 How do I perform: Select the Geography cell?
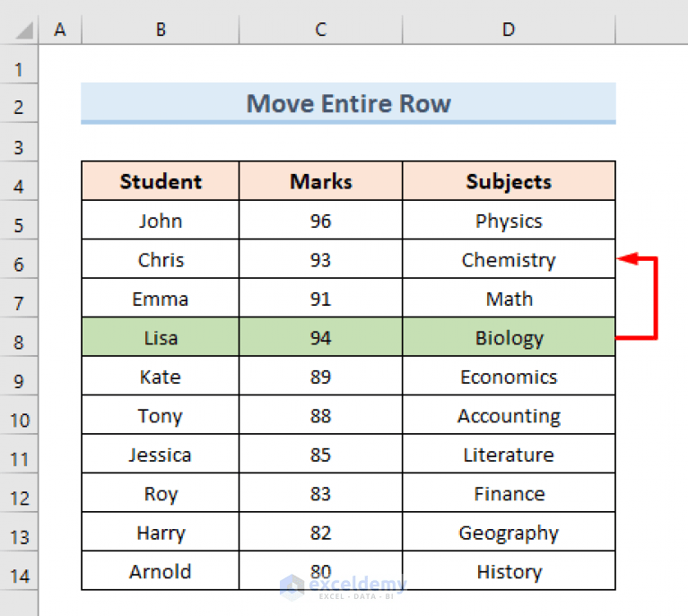pos(509,532)
